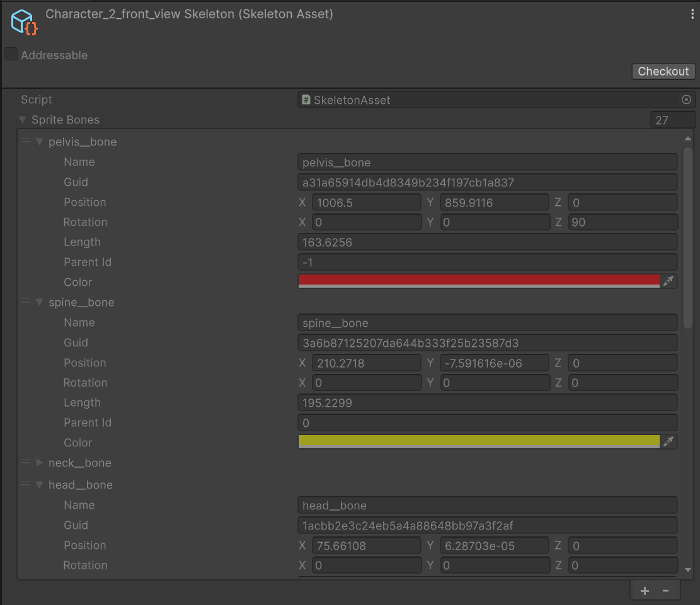Click the Sprite Bones count field

[672, 120]
